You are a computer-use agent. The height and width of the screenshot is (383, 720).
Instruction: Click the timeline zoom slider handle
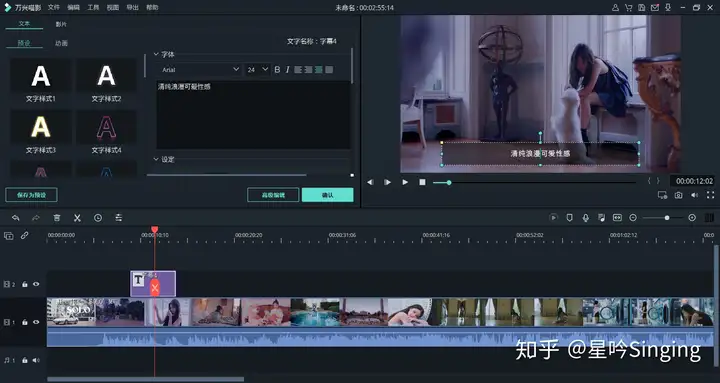point(667,218)
